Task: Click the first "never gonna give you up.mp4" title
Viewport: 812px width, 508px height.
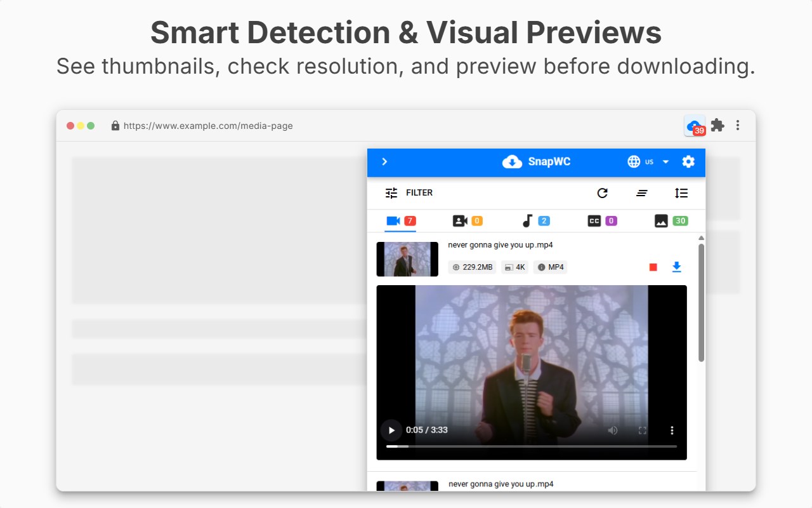Action: point(501,245)
